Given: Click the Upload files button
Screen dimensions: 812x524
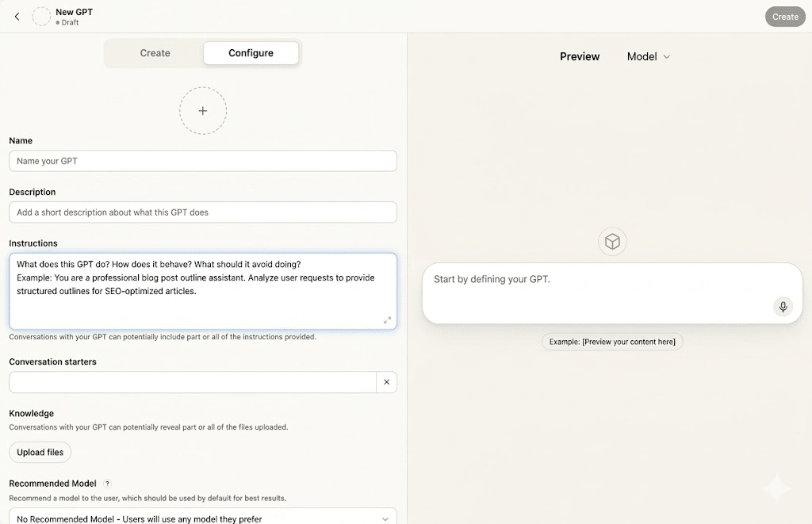Looking at the screenshot, I should click(x=40, y=453).
